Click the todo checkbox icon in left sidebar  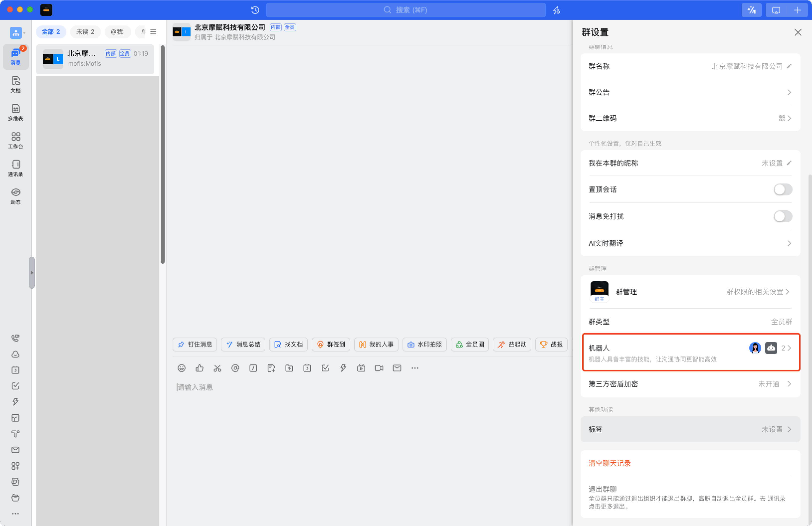[16, 386]
